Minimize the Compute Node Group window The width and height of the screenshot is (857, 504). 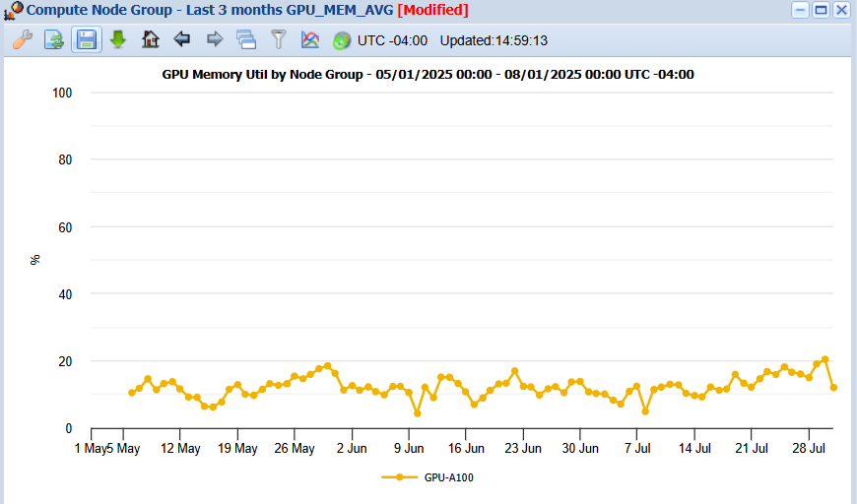click(x=800, y=10)
